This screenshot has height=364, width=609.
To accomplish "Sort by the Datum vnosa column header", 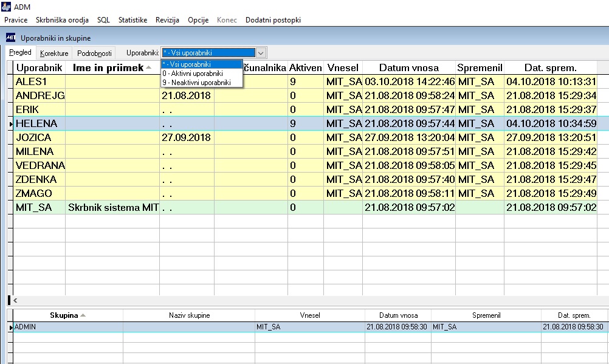I will [x=409, y=67].
